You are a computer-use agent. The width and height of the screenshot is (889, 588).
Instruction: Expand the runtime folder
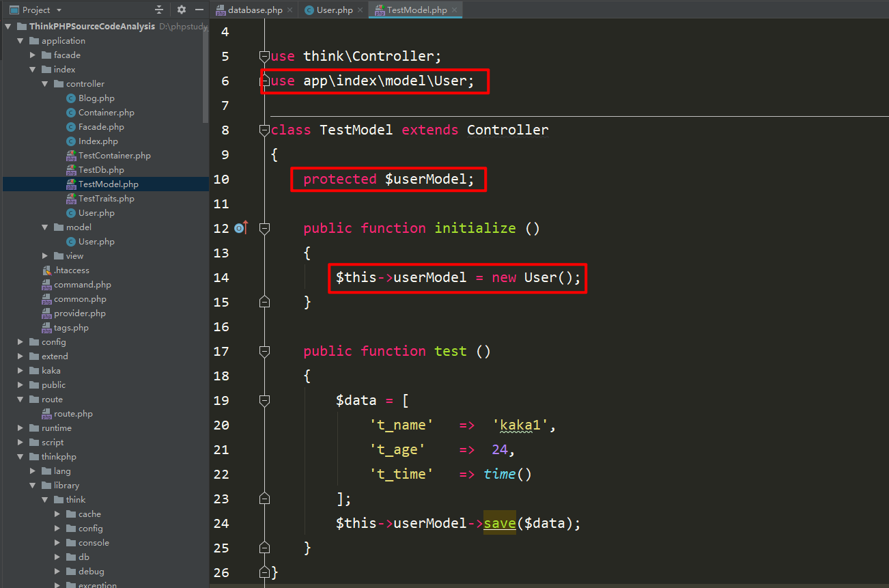pyautogui.click(x=20, y=428)
